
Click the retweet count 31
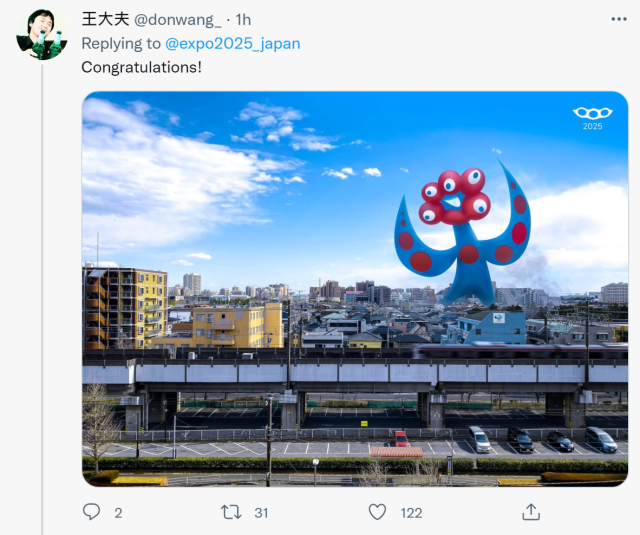point(261,513)
